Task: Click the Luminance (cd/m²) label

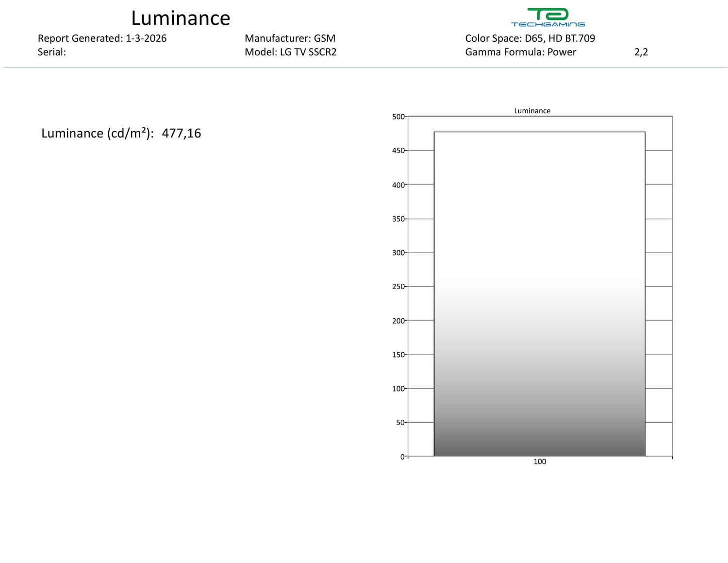Action: pyautogui.click(x=97, y=134)
